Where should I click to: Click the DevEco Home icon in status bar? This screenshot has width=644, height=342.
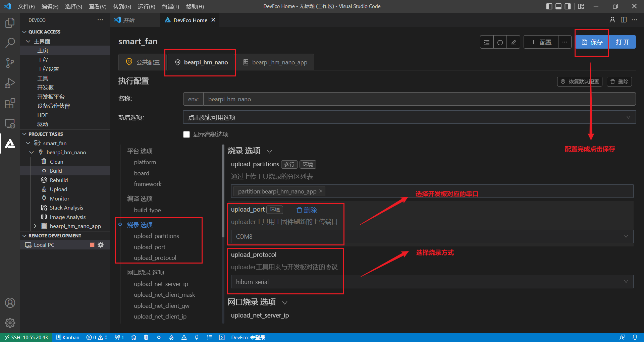pos(133,337)
